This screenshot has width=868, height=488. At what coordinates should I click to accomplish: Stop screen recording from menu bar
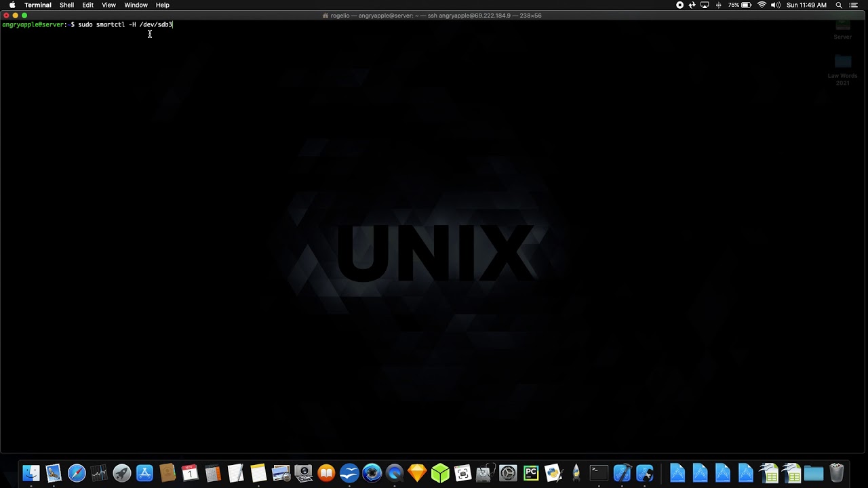pos(680,5)
